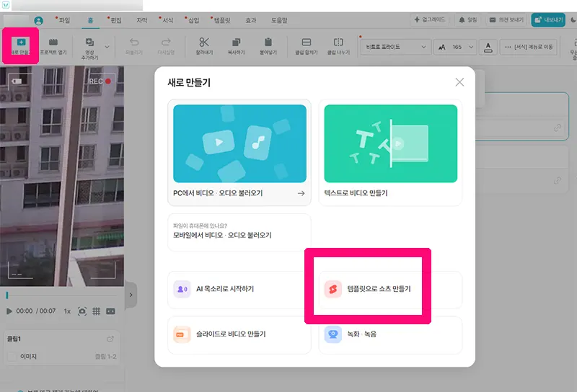Open the 템플릿 menu
The image size is (577, 392).
coord(222,20)
